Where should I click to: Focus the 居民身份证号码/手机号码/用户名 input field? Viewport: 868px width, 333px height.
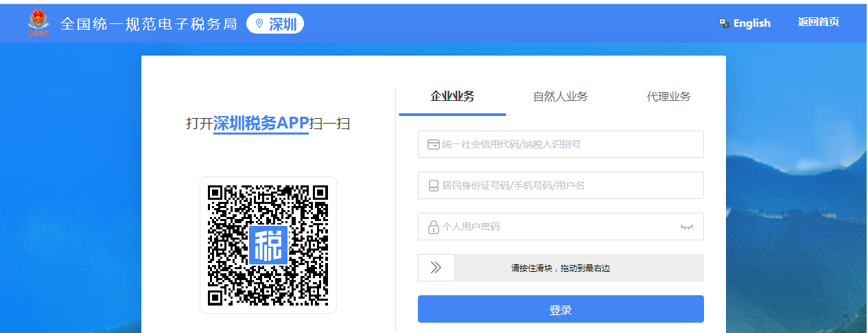tap(570, 185)
